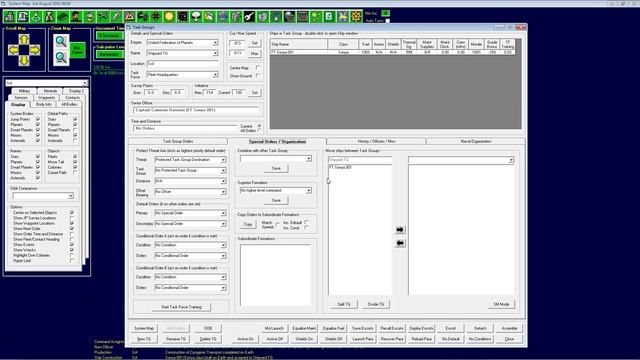Toggle Centre on Selected Objects option
Viewport: 640px width, 360px height.
pos(72,213)
